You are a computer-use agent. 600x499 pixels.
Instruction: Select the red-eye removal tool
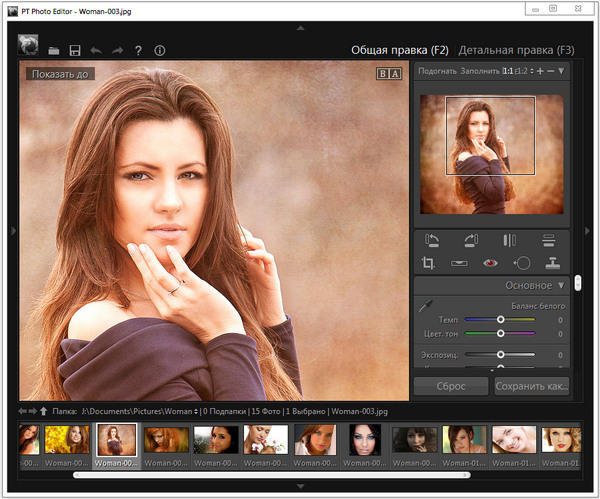[x=490, y=263]
